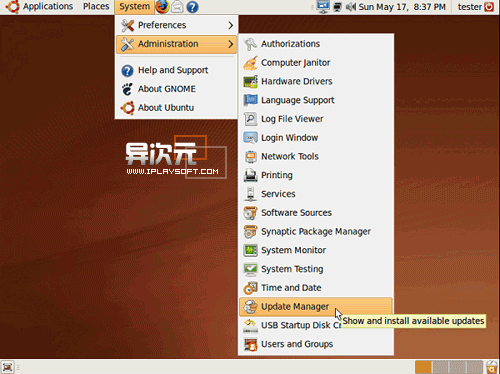Open the network monitor tray icon
This screenshot has width=500, height=374.
point(323,7)
